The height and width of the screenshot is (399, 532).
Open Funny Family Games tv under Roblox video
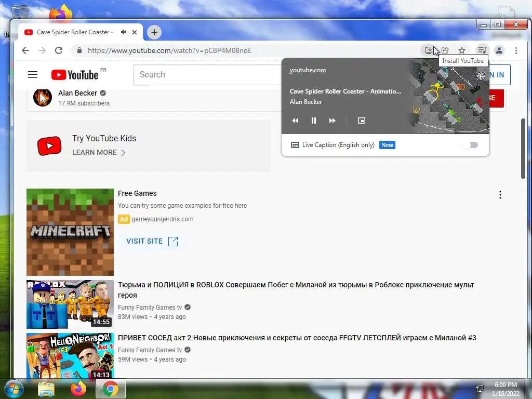(x=150, y=308)
